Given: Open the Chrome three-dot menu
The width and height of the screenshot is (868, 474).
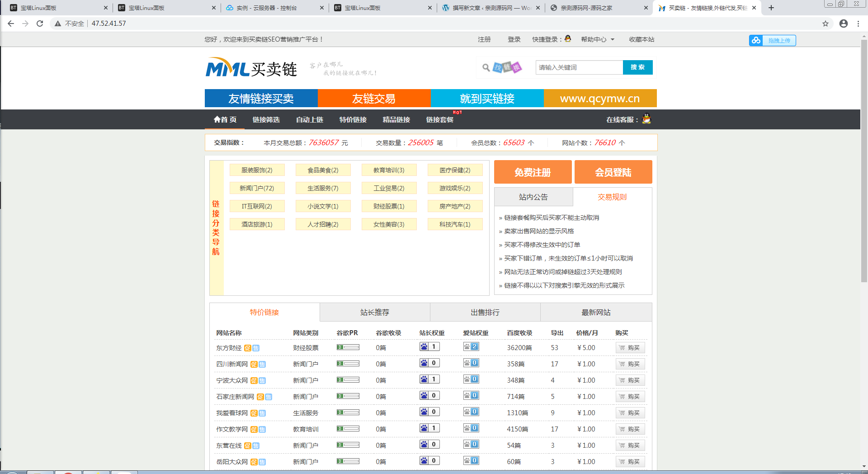Looking at the screenshot, I should pyautogui.click(x=858, y=24).
